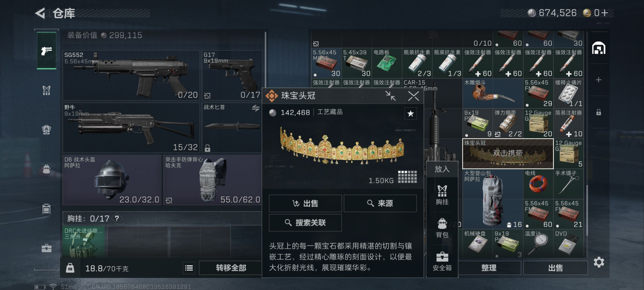
Task: Collapse the jewelry crown detail panel
Action: [390, 96]
